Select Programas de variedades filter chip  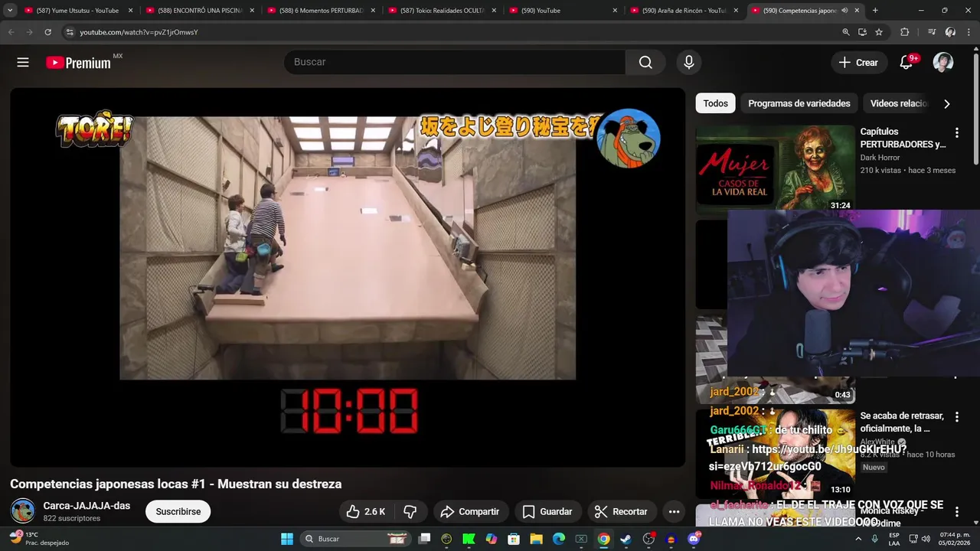[x=799, y=103]
